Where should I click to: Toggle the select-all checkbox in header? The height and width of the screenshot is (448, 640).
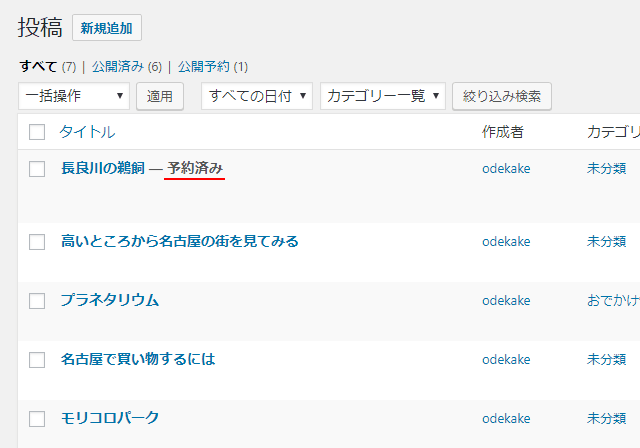(38, 132)
